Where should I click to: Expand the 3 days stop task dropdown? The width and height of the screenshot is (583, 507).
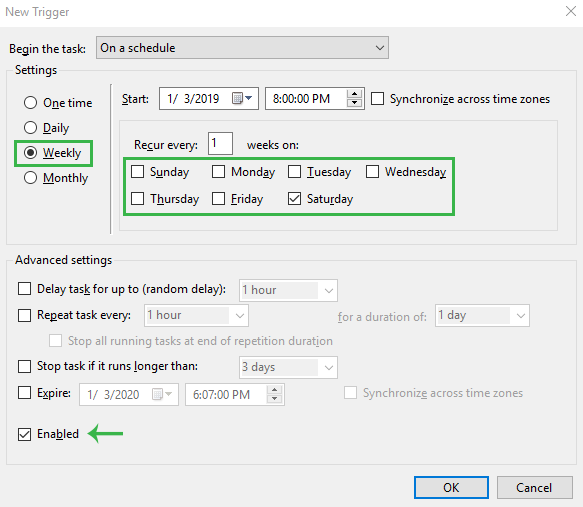tap(288, 367)
